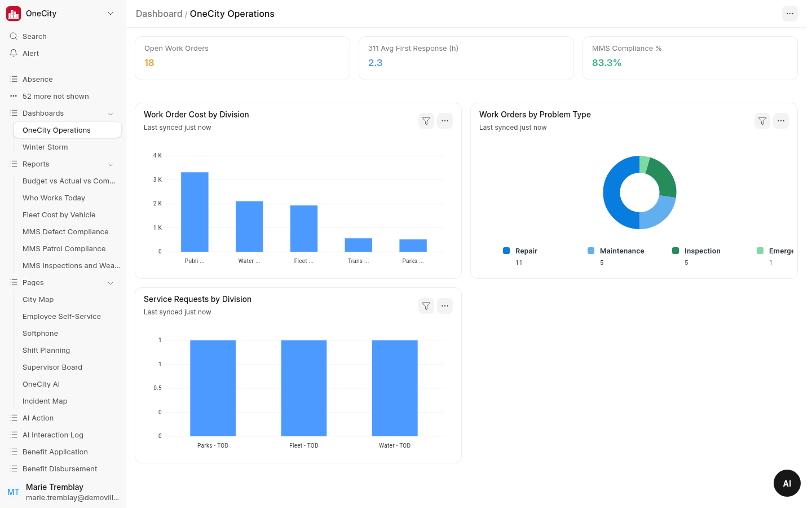Viewport: 812px width, 508px height.
Task: Click the Search magnifier icon
Action: (x=14, y=36)
